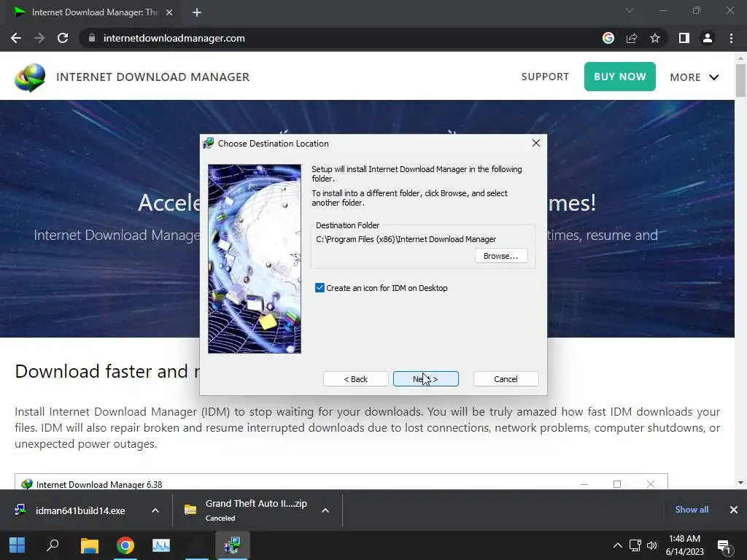Reload the page
This screenshot has height=560, width=747.
coord(63,38)
